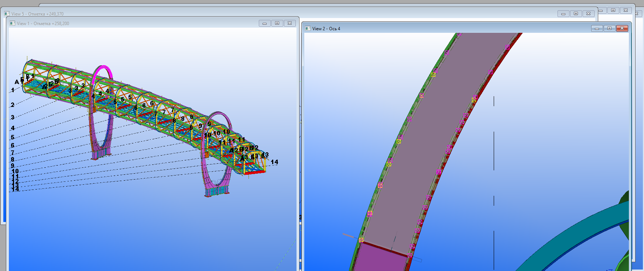Click the View 2 - Ось 4 title text
This screenshot has width=644, height=271.
pos(326,28)
